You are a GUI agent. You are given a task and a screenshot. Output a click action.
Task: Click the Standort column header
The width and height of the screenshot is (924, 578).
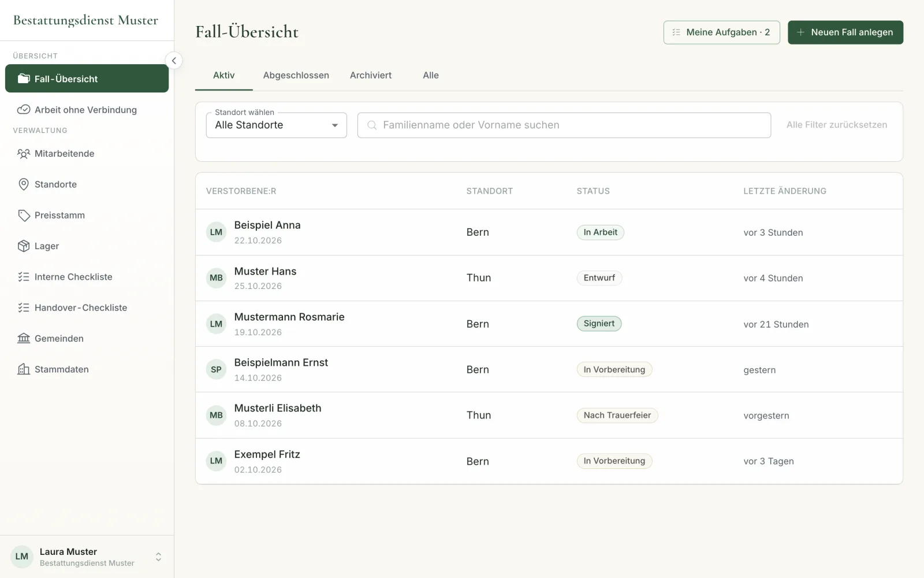[x=490, y=191]
